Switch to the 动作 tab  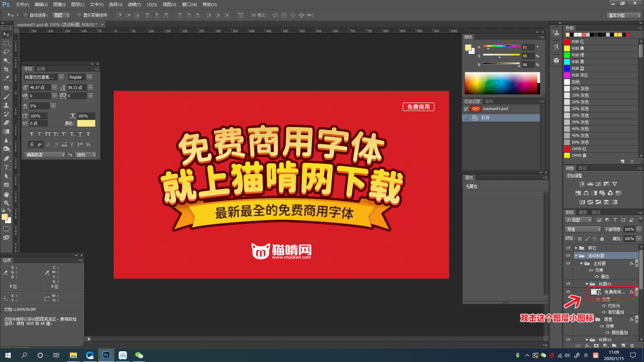point(489,101)
